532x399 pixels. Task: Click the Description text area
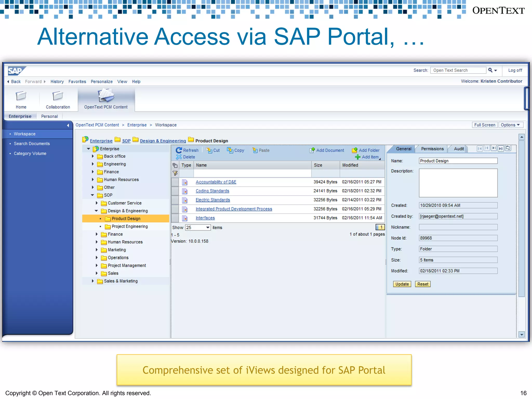click(458, 183)
